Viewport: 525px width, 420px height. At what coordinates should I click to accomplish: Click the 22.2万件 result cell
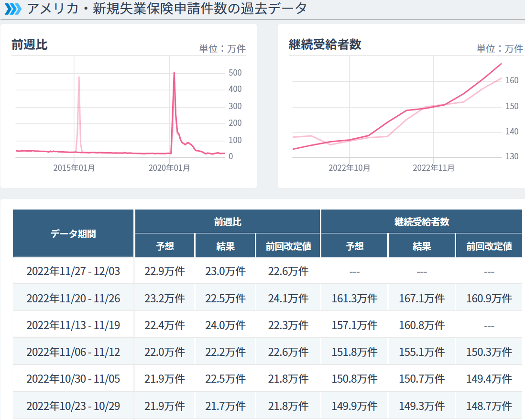(225, 352)
